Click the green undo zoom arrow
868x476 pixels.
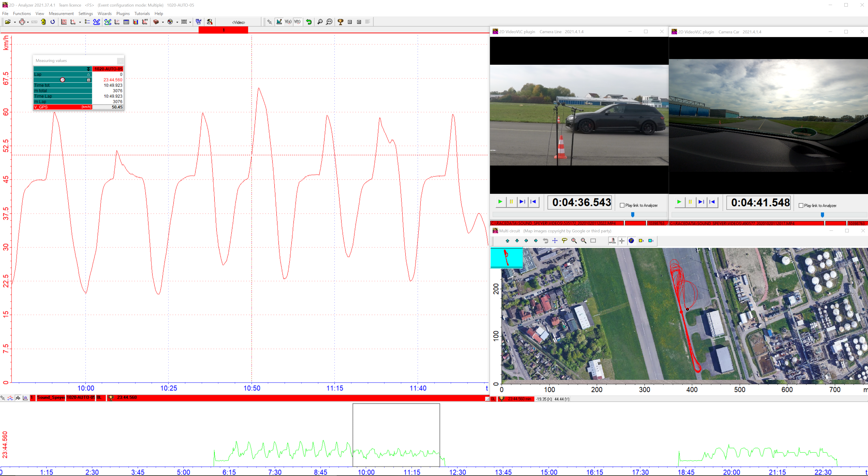pos(309,22)
